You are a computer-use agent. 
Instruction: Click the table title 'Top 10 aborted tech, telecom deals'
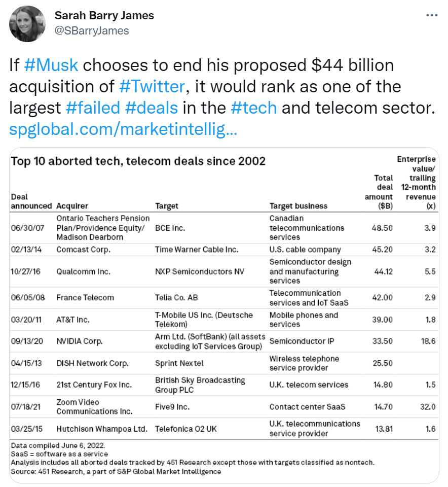[x=138, y=161]
